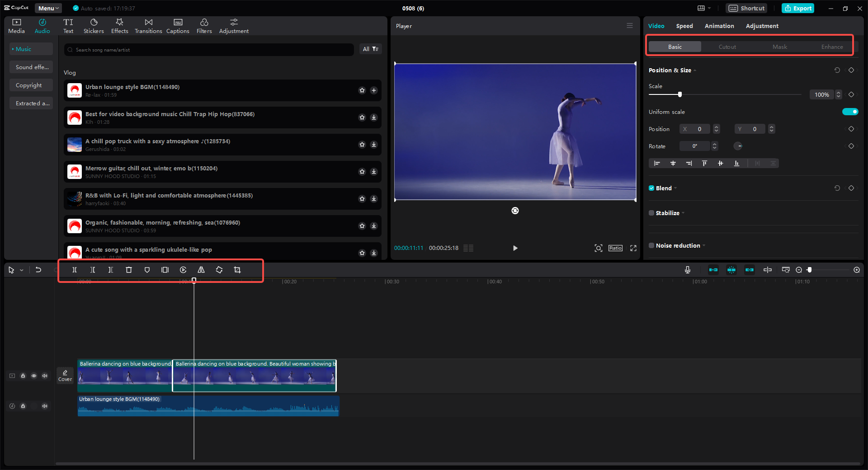
Task: Lock the main video track
Action: (x=23, y=376)
